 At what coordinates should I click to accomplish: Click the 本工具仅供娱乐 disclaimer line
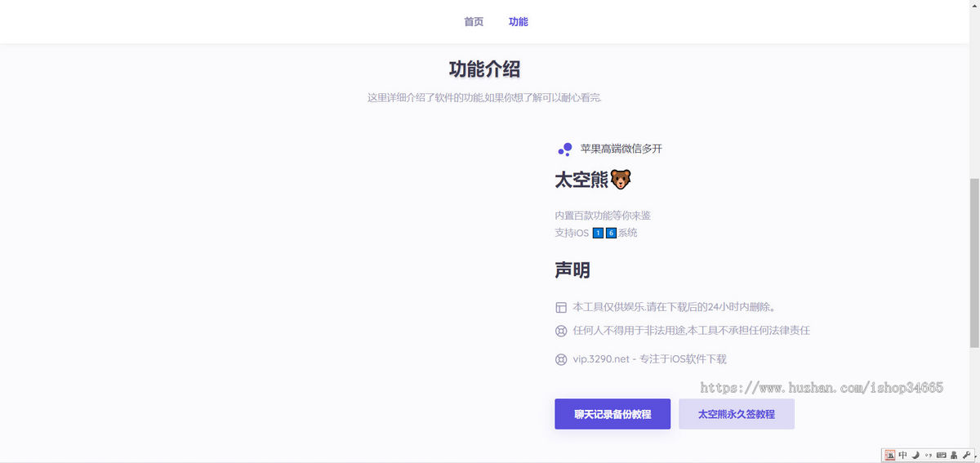tap(674, 308)
